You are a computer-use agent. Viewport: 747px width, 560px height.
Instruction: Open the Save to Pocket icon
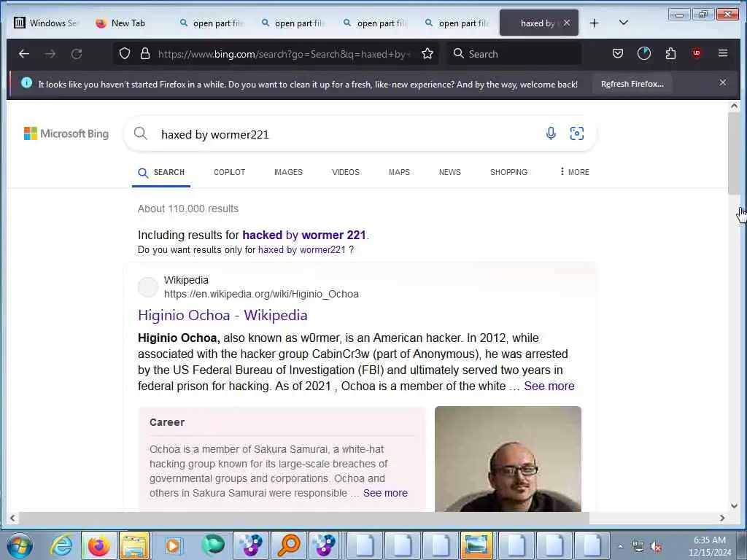pos(618,53)
